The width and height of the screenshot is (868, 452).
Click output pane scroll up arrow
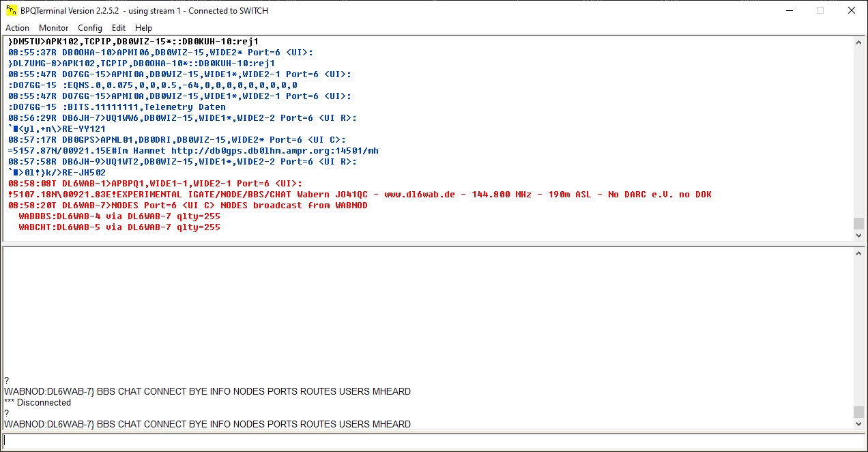(x=858, y=253)
